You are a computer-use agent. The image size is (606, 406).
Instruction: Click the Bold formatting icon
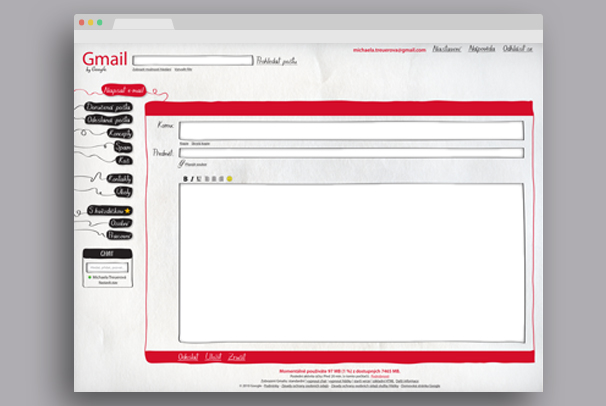(x=185, y=179)
